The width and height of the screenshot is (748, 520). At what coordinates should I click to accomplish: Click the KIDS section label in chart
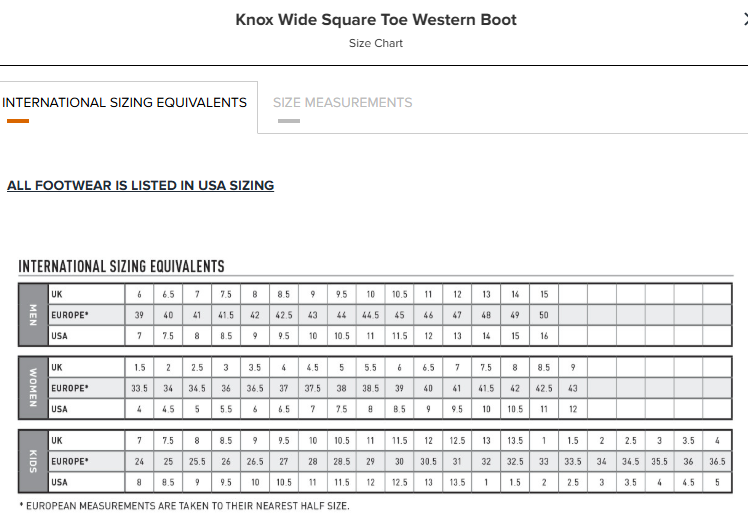(x=33, y=461)
